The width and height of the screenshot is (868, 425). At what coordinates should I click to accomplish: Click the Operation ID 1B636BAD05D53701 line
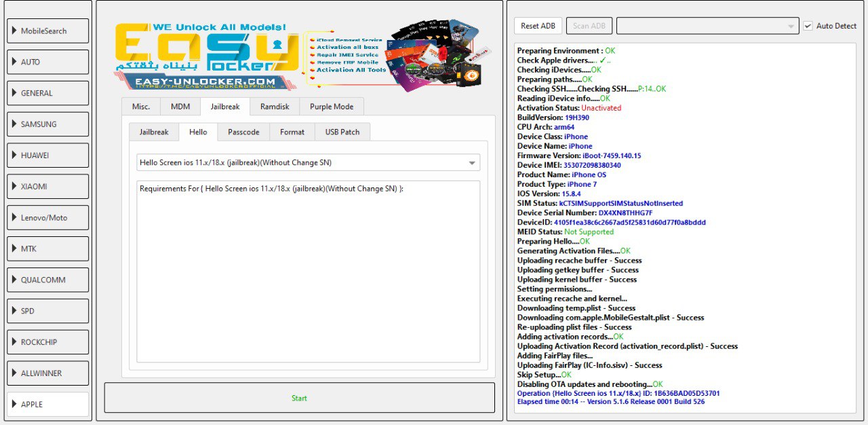[x=618, y=393]
